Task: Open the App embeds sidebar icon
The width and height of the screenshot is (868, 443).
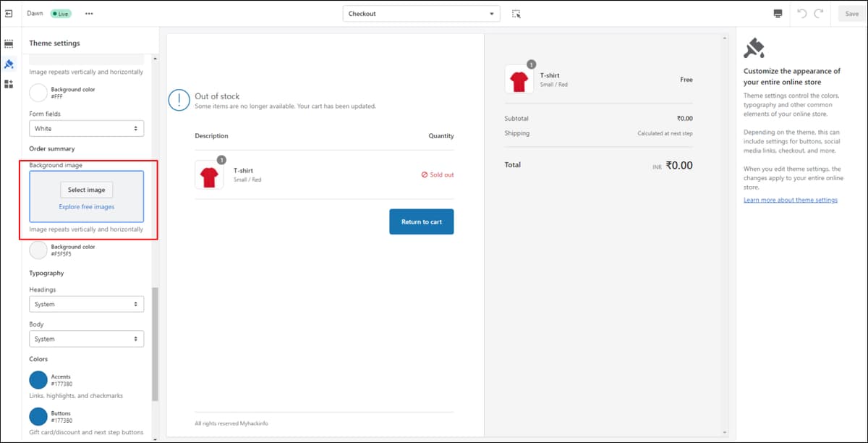Action: 9,84
